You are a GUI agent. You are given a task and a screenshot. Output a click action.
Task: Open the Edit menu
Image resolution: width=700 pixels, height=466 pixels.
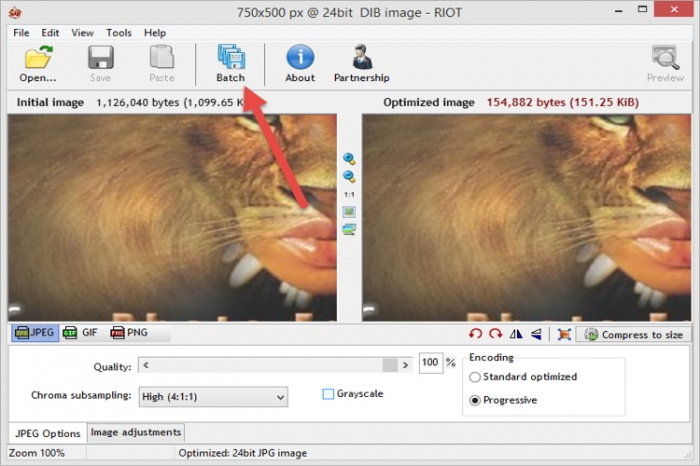click(50, 33)
